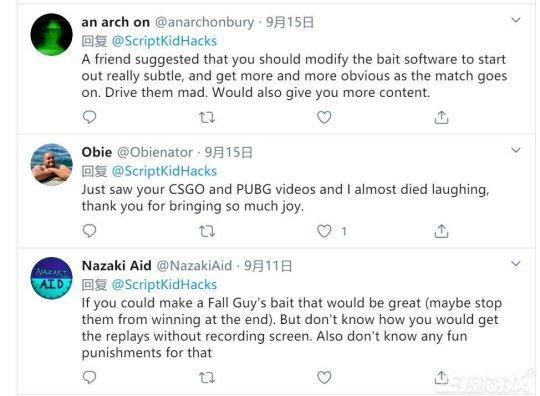This screenshot has width=540, height=396.
Task: Share Nazaki Aid's tweet
Action: [441, 377]
